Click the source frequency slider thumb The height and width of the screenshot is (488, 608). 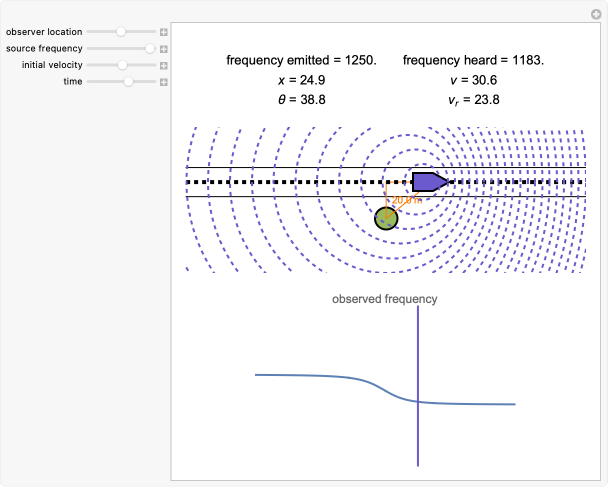(x=150, y=48)
